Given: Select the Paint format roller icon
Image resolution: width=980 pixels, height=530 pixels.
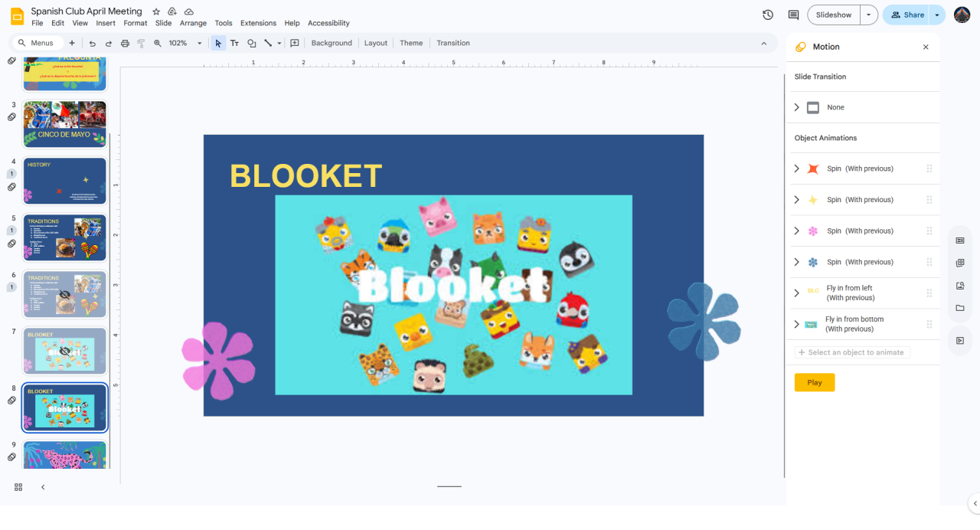Looking at the screenshot, I should click(141, 44).
